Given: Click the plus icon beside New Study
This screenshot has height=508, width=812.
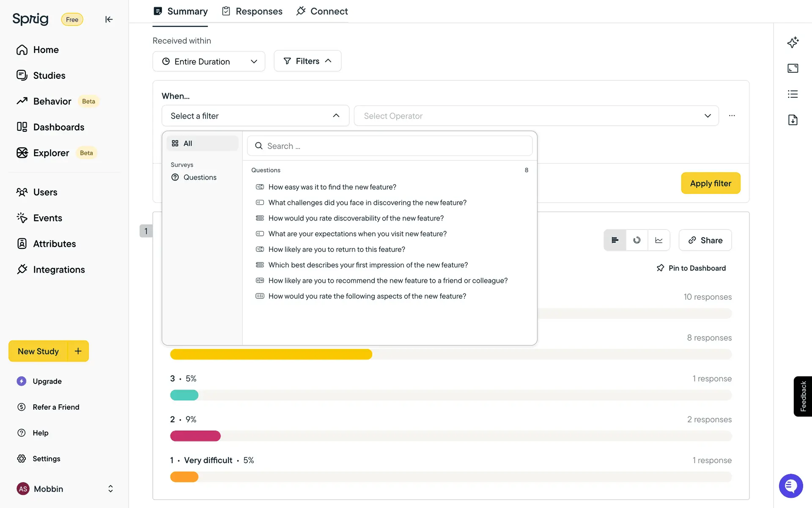Looking at the screenshot, I should point(78,351).
